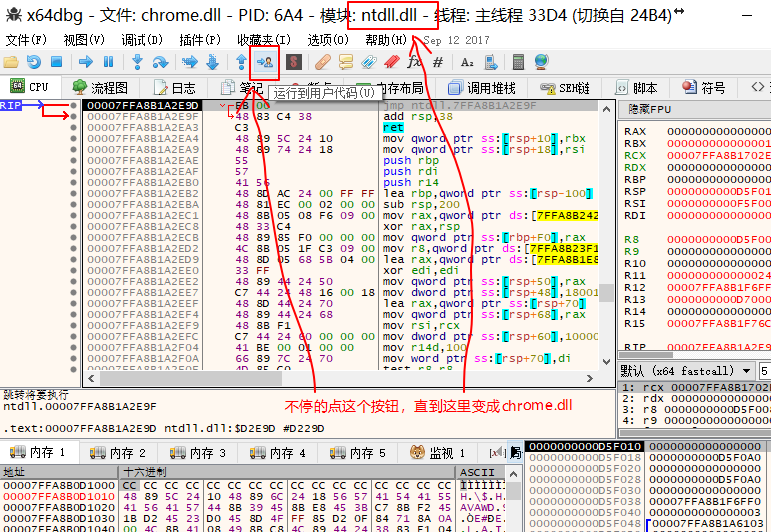Screen dimensions: 771x532
Task: Open the 选项(O) menu
Action: tap(328, 40)
